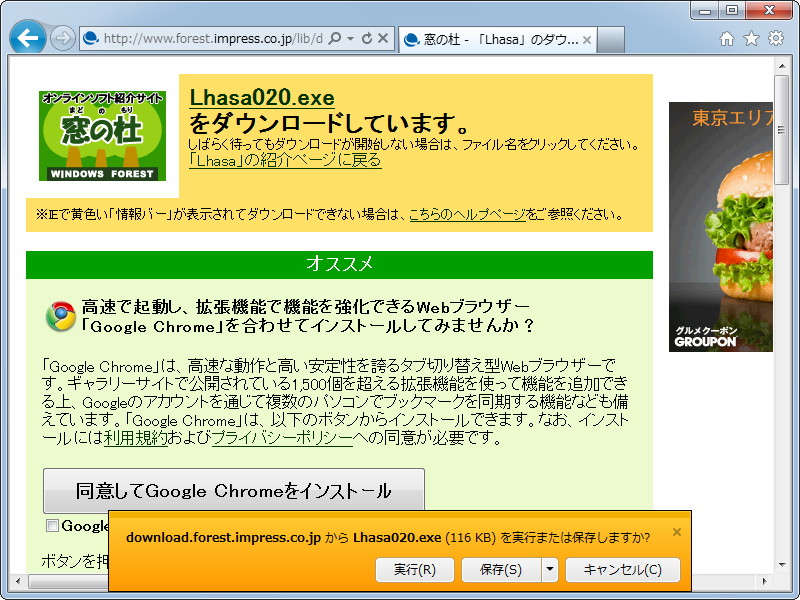Open the Favorites star icon
Image resolution: width=800 pixels, height=600 pixels.
pos(751,38)
